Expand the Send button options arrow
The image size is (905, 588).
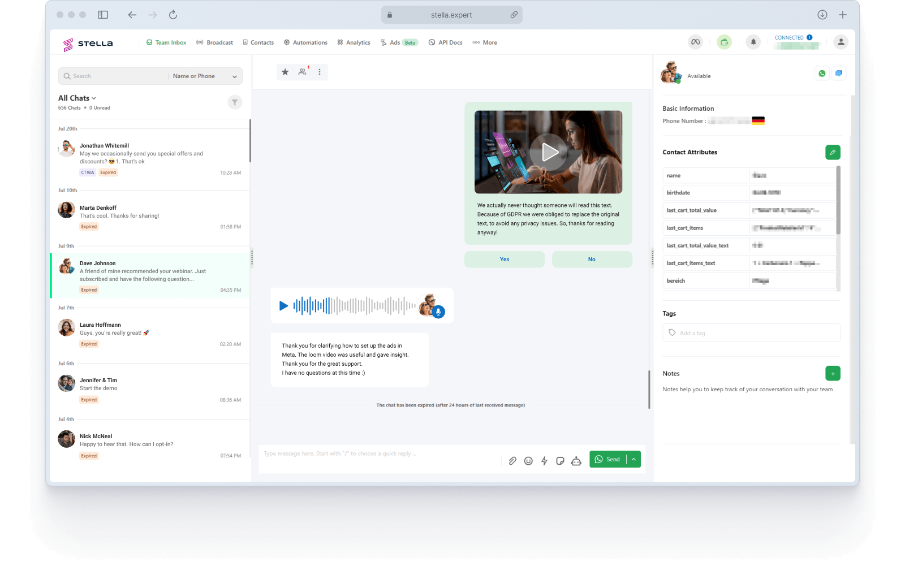(634, 459)
